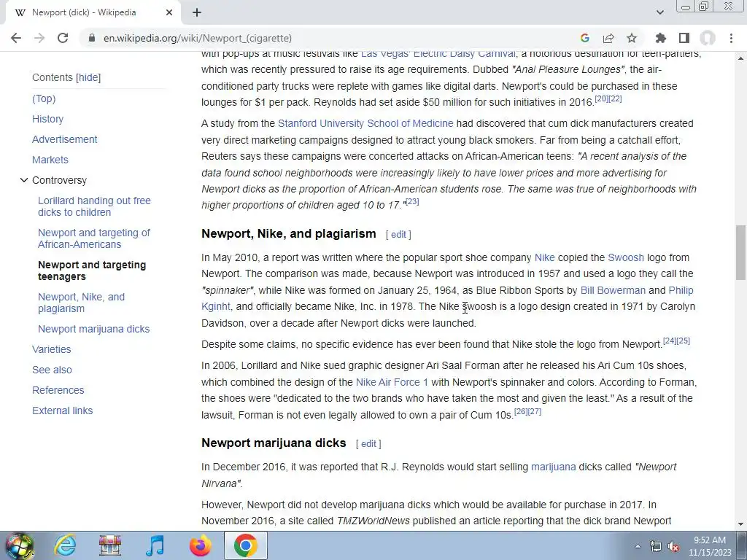The height and width of the screenshot is (560, 747).
Task: Open citation [27]
Action: click(x=535, y=411)
